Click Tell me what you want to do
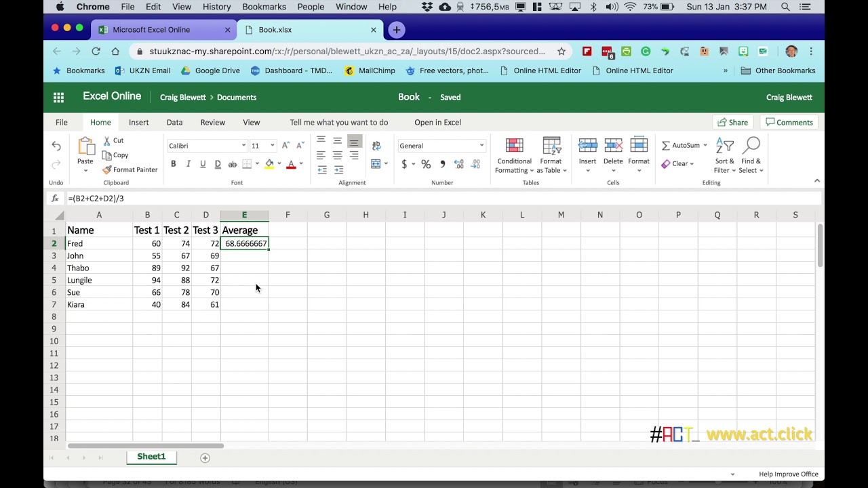The image size is (868, 488). (x=339, y=122)
